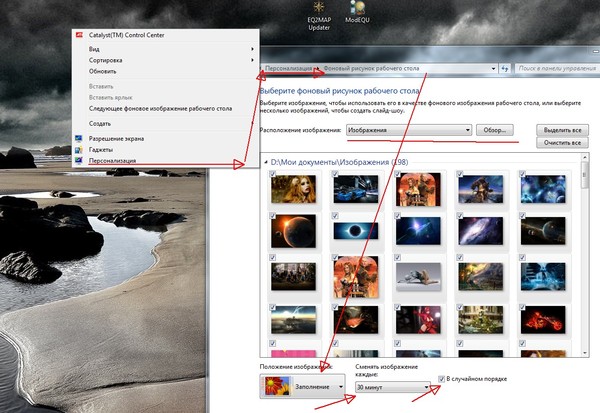Image resolution: width=600 pixels, height=413 pixels.
Task: Select the green garden scene thumbnail
Action: tap(481, 320)
